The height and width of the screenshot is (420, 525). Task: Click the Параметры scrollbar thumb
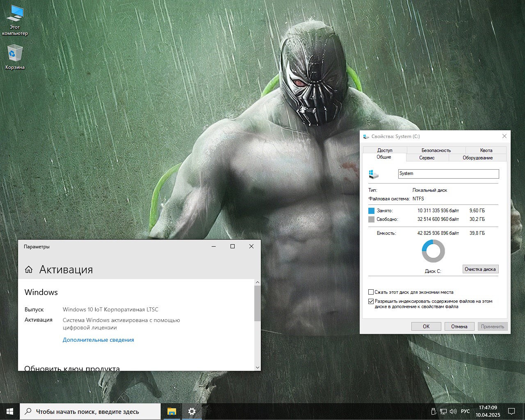[x=258, y=303]
